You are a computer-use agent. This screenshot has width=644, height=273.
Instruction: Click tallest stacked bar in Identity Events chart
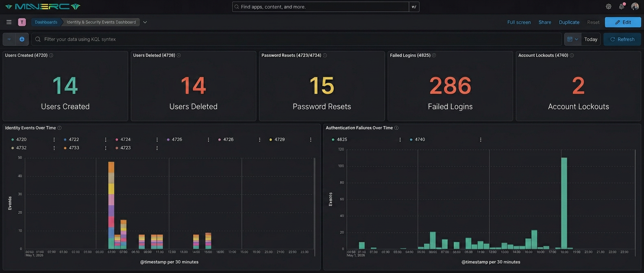pos(111,205)
